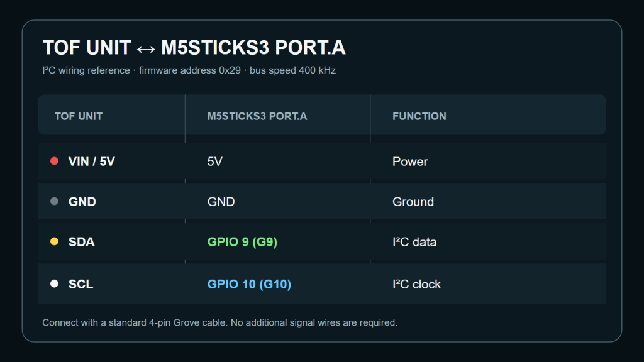Click the TOF UNIT column header
Image resolution: width=644 pixels, height=362 pixels.
coord(79,116)
